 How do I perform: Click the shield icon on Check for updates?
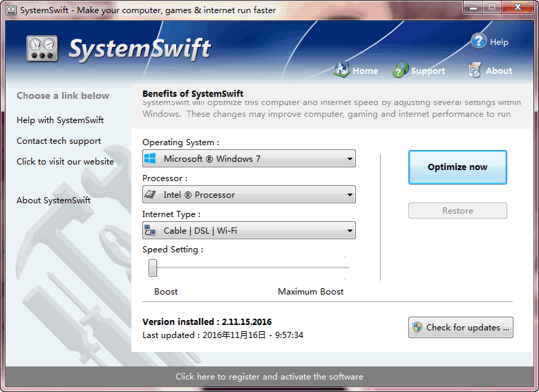[417, 328]
